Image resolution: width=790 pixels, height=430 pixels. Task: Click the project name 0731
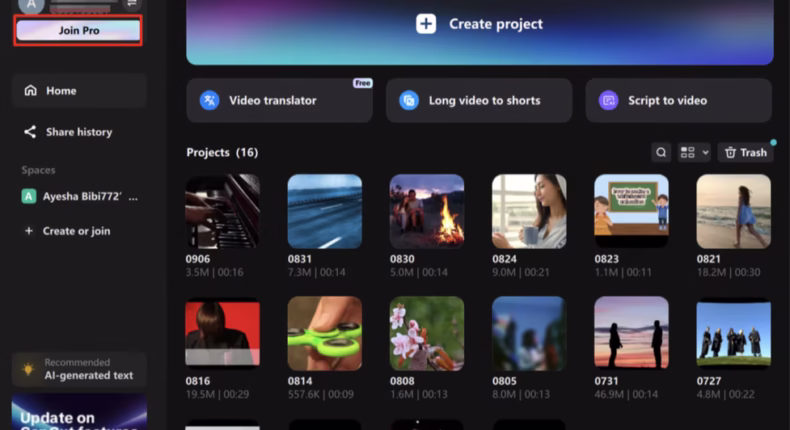point(606,381)
